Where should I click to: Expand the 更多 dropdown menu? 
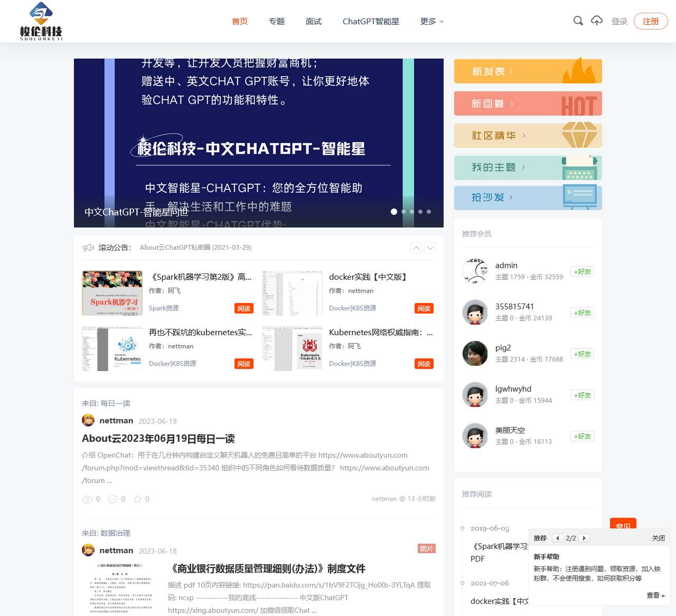pos(432,21)
